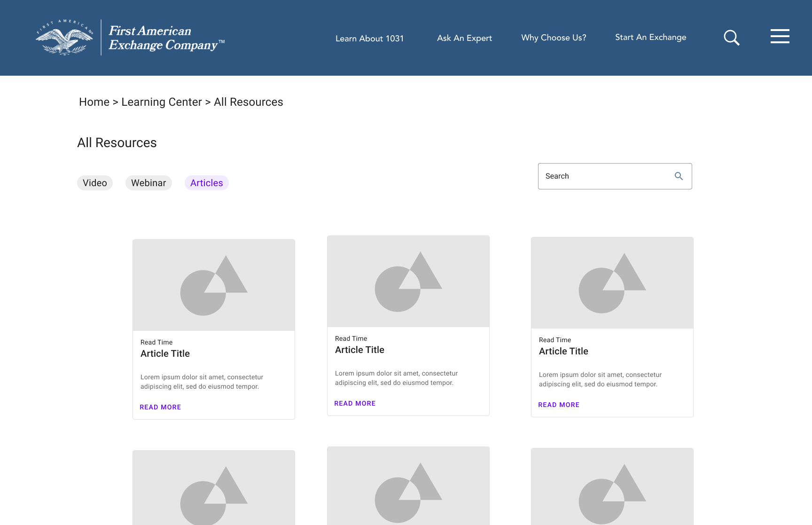Open the Why Choose Us? menu
Screen dimensions: 812x525
(x=553, y=38)
